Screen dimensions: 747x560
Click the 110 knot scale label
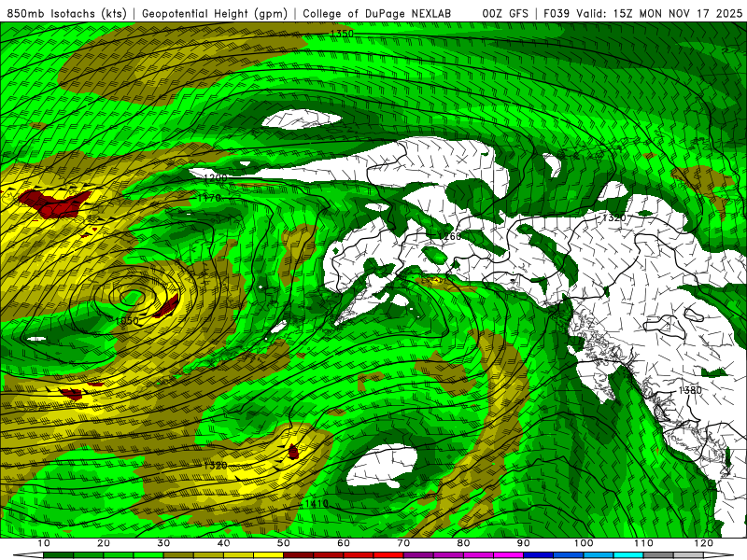tap(643, 543)
